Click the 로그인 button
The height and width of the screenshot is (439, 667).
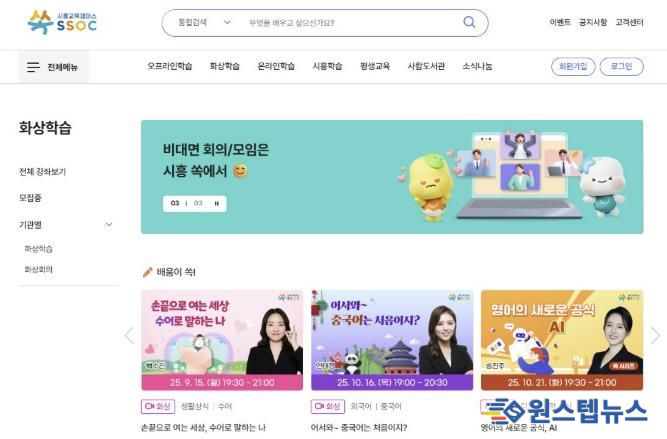pyautogui.click(x=621, y=66)
